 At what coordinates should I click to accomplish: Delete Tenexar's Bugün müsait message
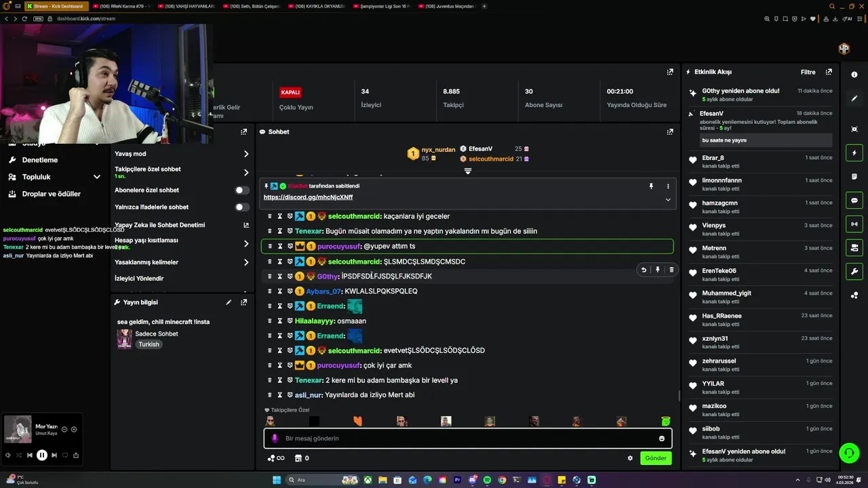[x=269, y=231]
